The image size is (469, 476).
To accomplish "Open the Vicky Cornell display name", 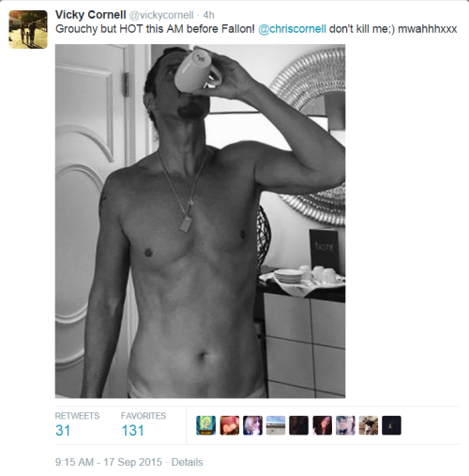I will [x=91, y=15].
